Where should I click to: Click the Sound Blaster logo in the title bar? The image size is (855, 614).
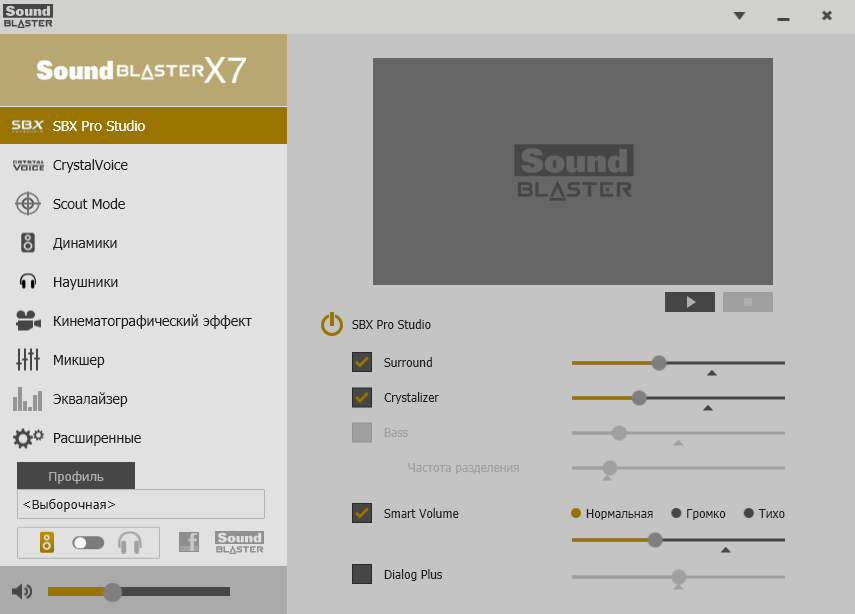tap(28, 16)
